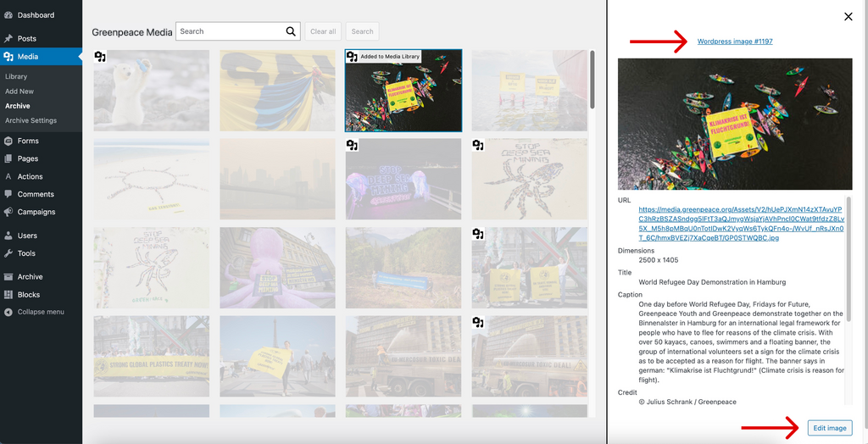868x444 pixels.
Task: Select the Strong Global Plastics Treaty Now thumbnail
Action: pyautogui.click(x=152, y=357)
